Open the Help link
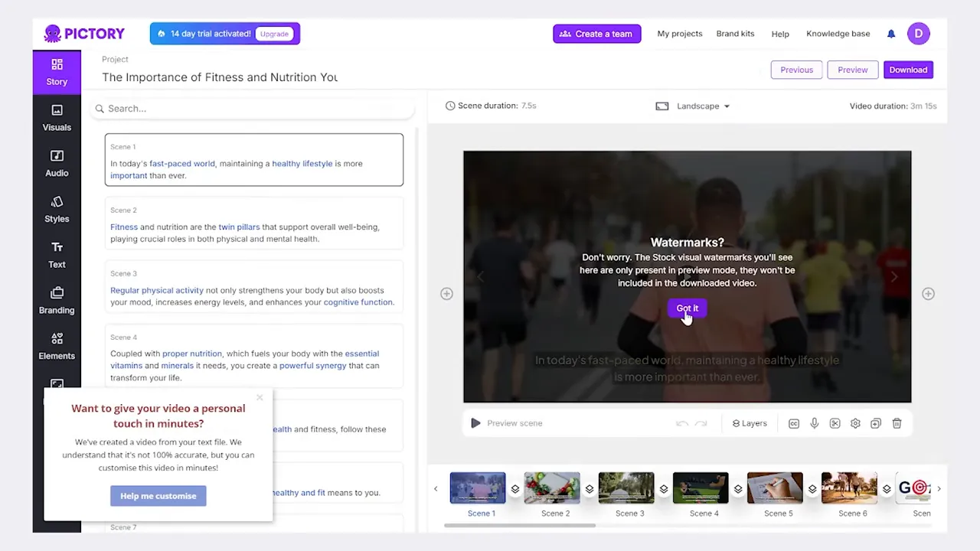The width and height of the screenshot is (980, 551). 780,34
